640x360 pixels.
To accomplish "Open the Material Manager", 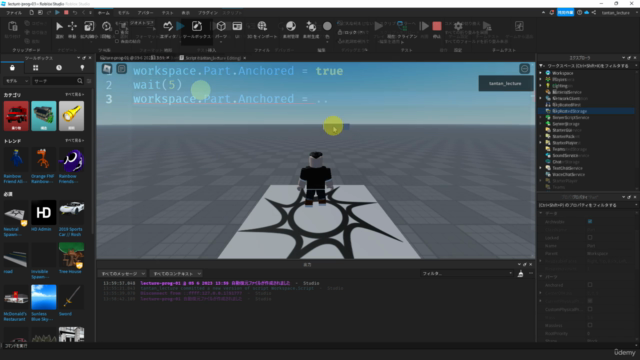I will [x=291, y=27].
